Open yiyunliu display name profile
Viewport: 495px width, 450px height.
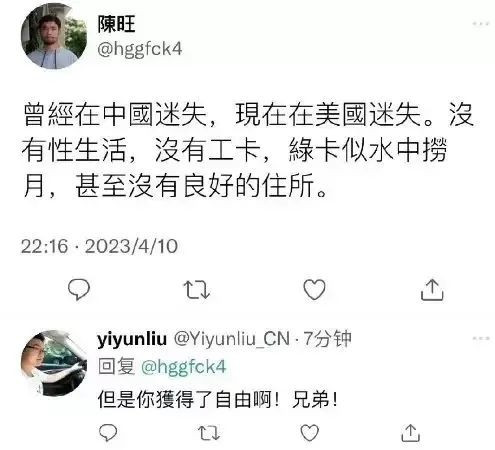click(132, 339)
